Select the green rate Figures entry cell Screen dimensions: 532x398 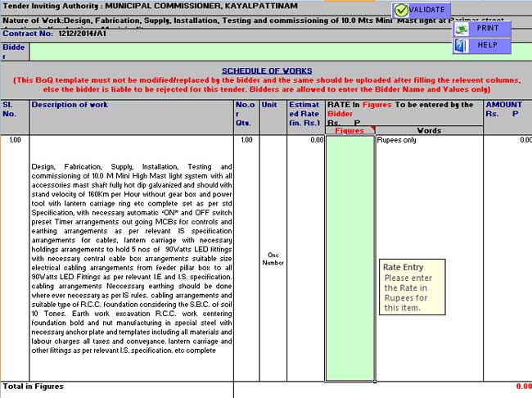(x=349, y=258)
